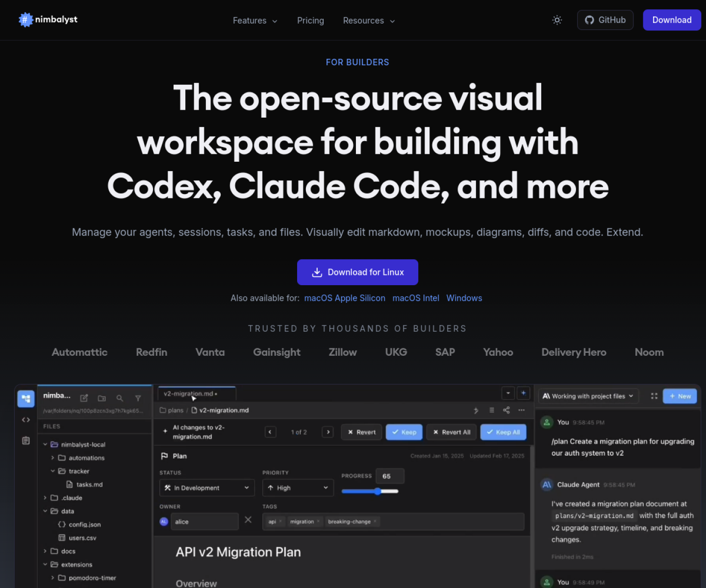Click the Keep All button
The height and width of the screenshot is (588, 706).
(504, 432)
